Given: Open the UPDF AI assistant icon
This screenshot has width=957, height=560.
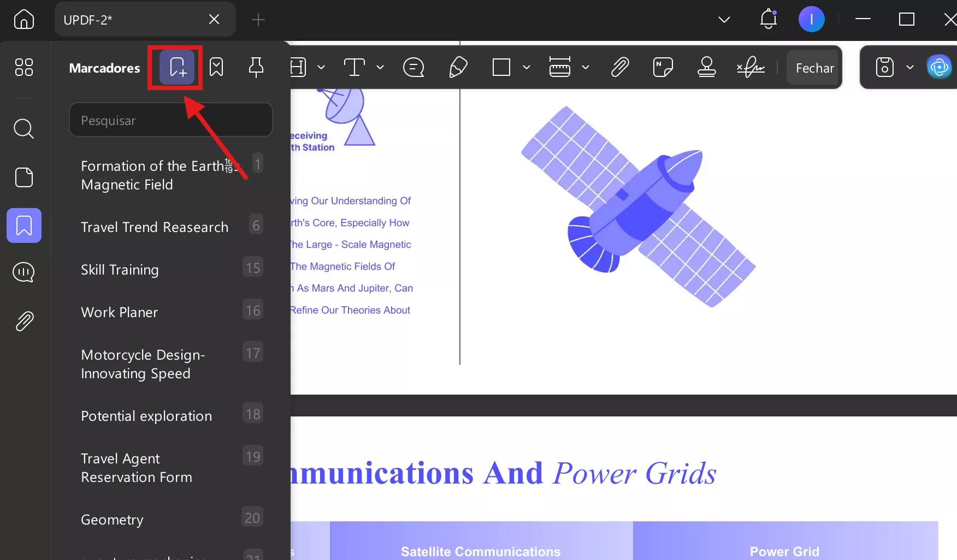Looking at the screenshot, I should pos(939,67).
